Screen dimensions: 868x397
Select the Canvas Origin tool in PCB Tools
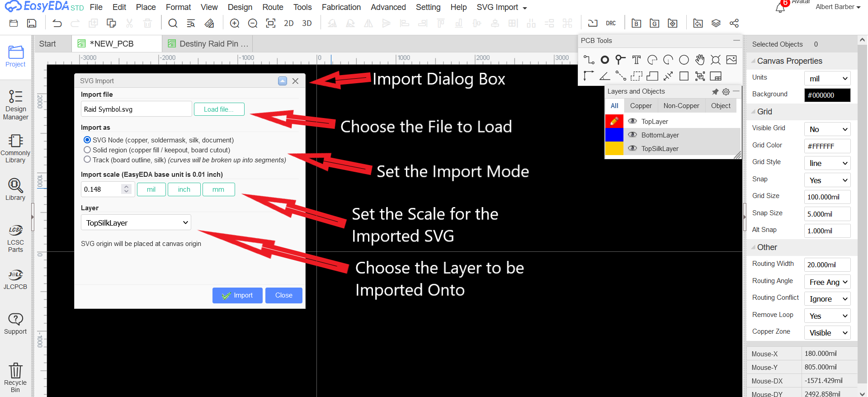coord(589,76)
